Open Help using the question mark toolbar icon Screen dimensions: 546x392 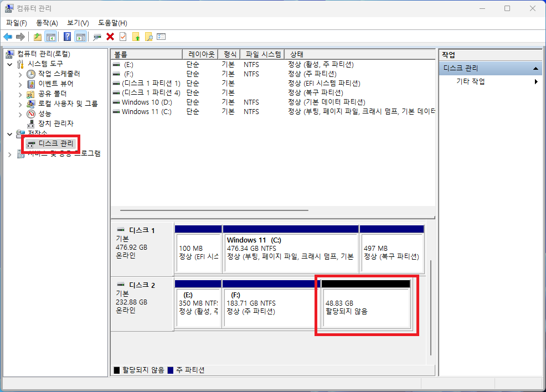coord(67,36)
